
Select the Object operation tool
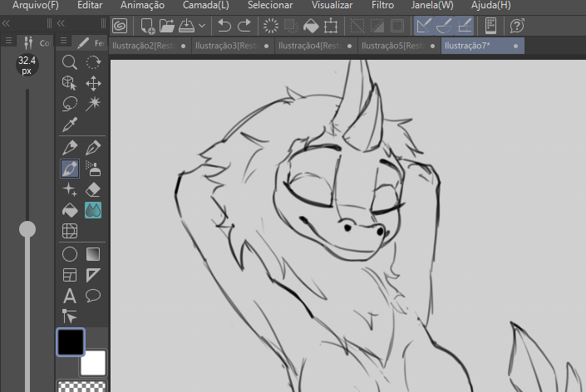pos(70,83)
